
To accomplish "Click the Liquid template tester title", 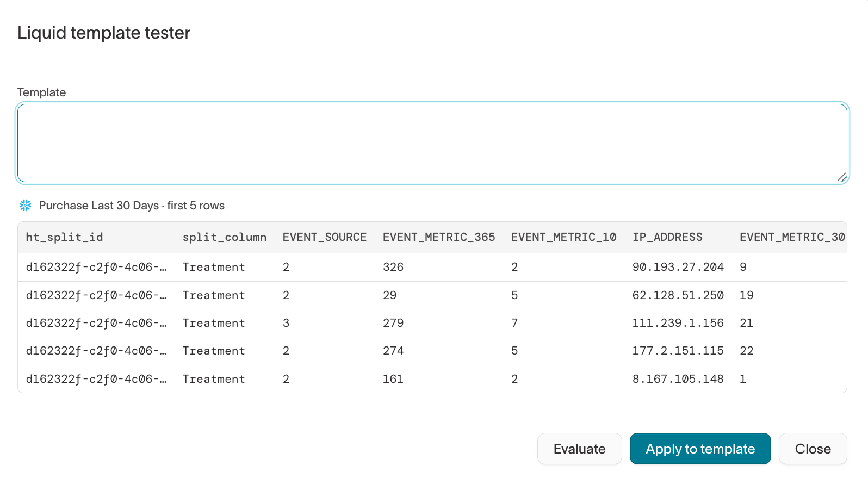I will click(104, 33).
